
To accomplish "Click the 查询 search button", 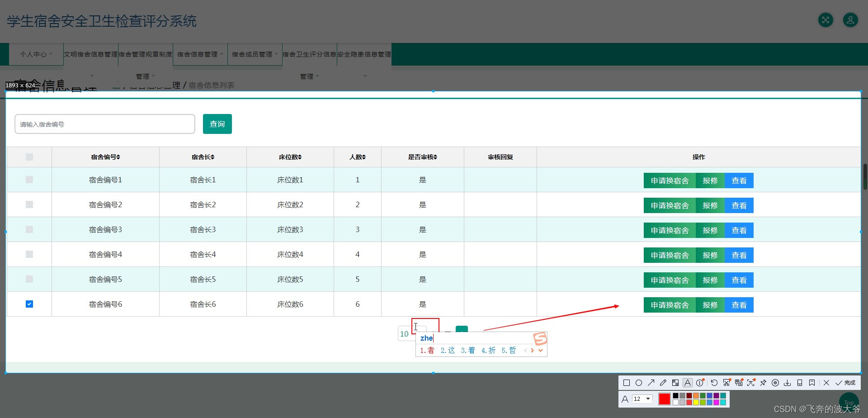I will (217, 124).
